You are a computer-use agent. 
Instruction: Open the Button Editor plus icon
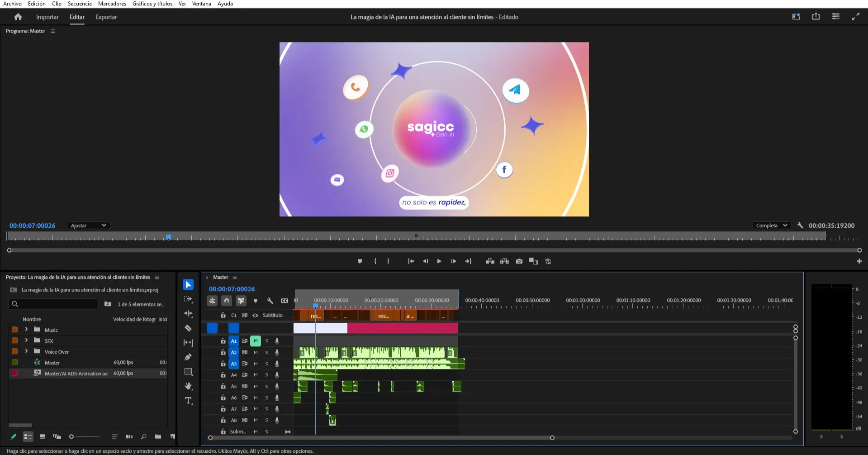click(859, 261)
